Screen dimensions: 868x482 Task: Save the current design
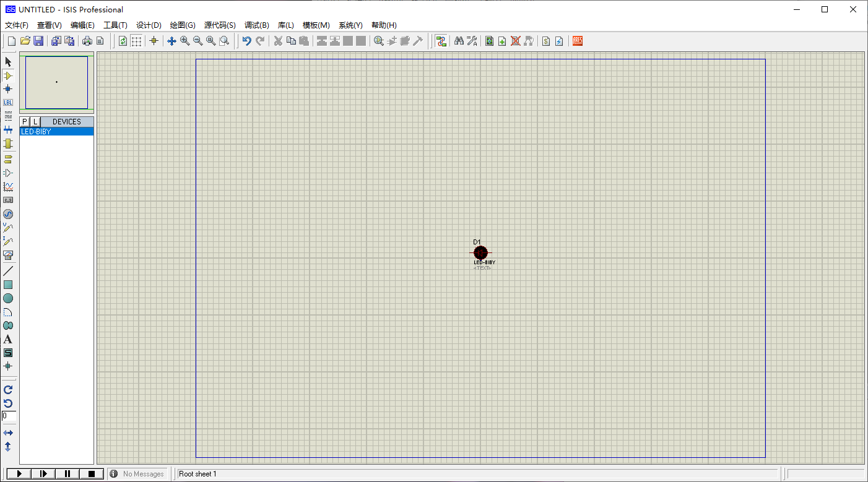click(x=38, y=41)
